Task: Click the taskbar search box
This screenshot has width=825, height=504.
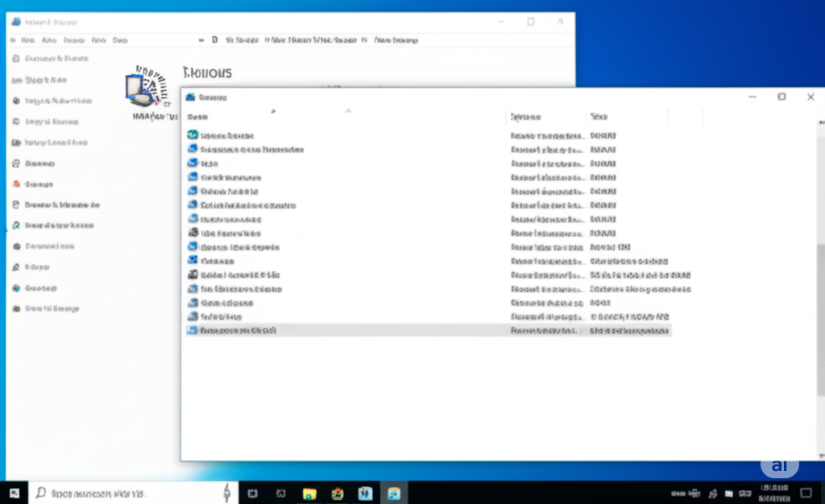Action: point(133,493)
